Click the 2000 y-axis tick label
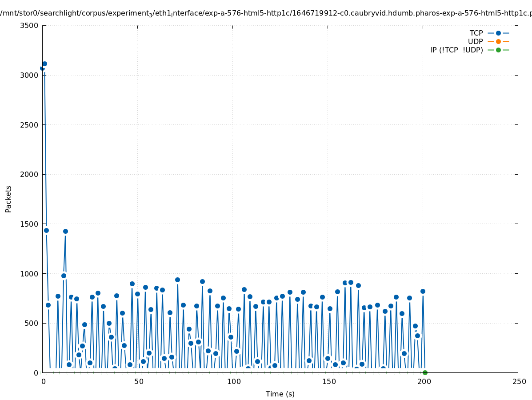 coord(29,174)
